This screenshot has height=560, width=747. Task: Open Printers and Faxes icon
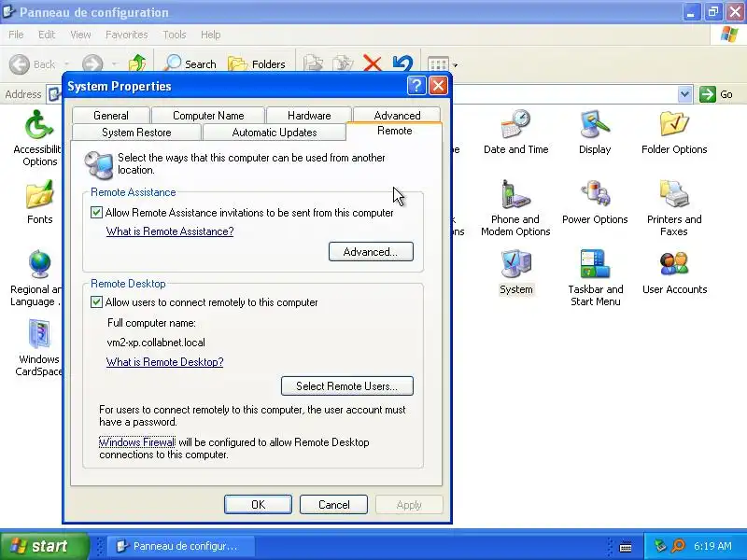(x=674, y=207)
